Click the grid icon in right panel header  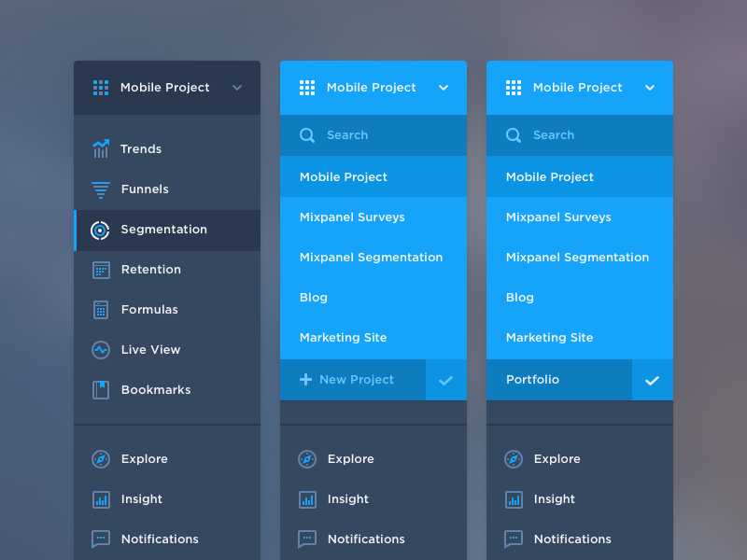[513, 88]
